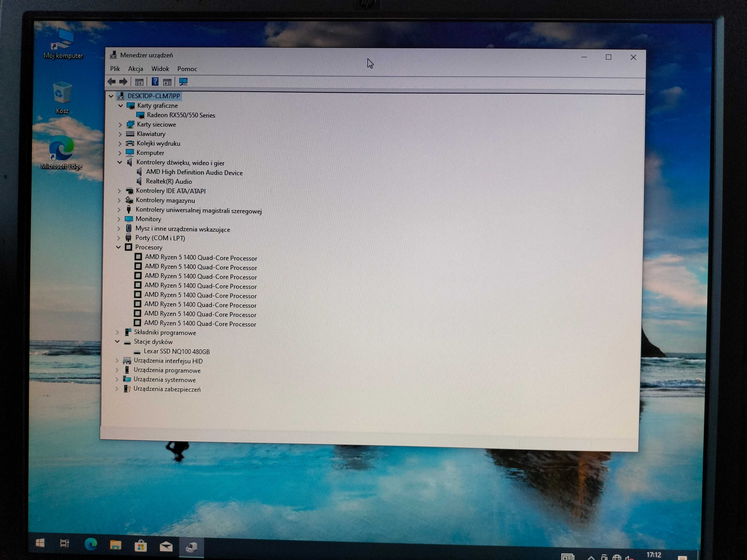747x560 pixels.
Task: Select the Urządzenia zabezpieczeń icon
Action: 127,389
